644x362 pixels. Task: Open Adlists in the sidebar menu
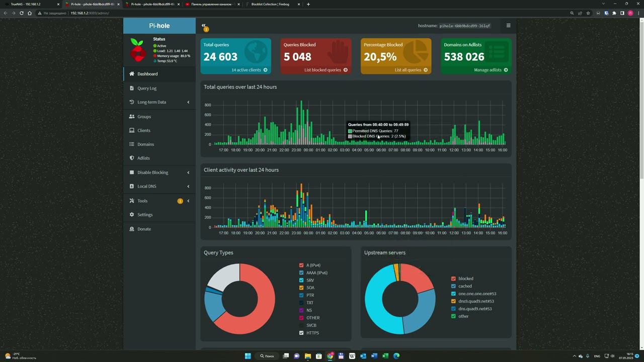pos(159,158)
